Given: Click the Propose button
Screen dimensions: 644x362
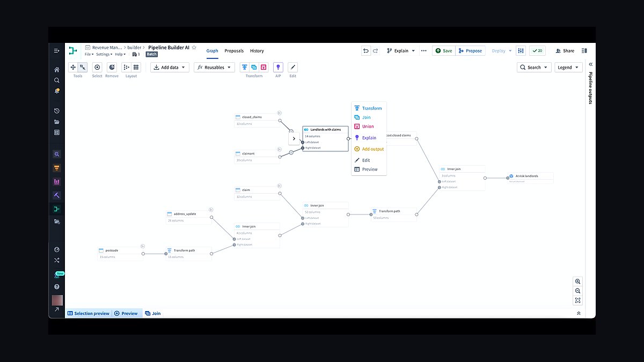Looking at the screenshot, I should tap(471, 51).
